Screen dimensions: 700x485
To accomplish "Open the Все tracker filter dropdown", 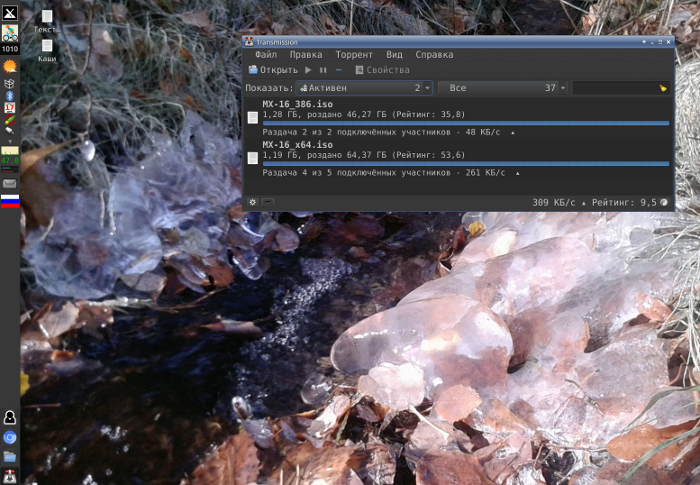I will tap(503, 88).
